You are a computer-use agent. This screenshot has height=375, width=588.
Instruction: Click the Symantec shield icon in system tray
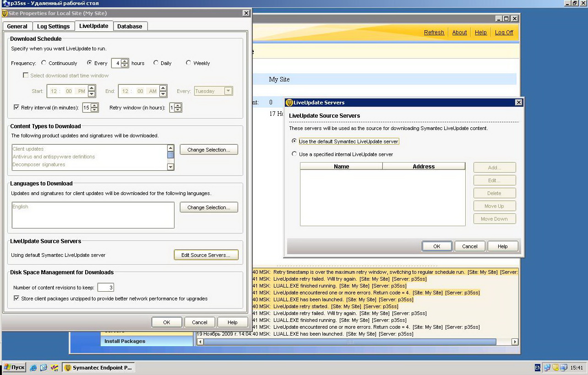pos(555,368)
